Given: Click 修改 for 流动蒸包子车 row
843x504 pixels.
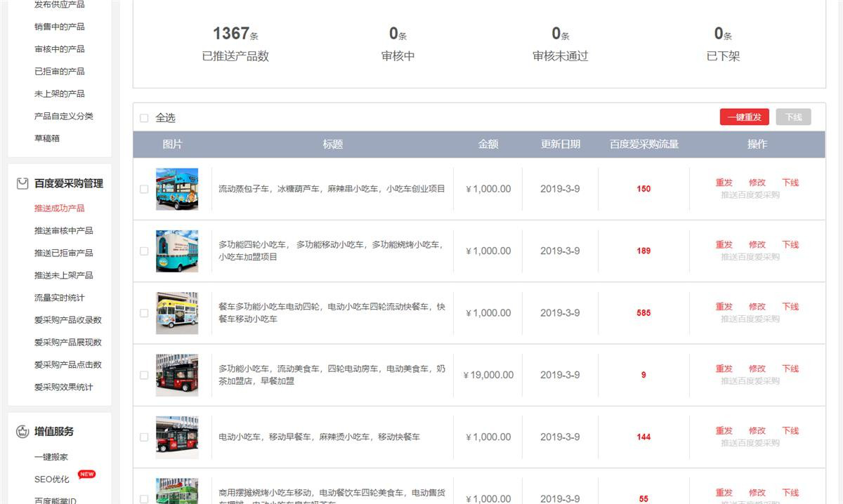Looking at the screenshot, I should (x=757, y=183).
